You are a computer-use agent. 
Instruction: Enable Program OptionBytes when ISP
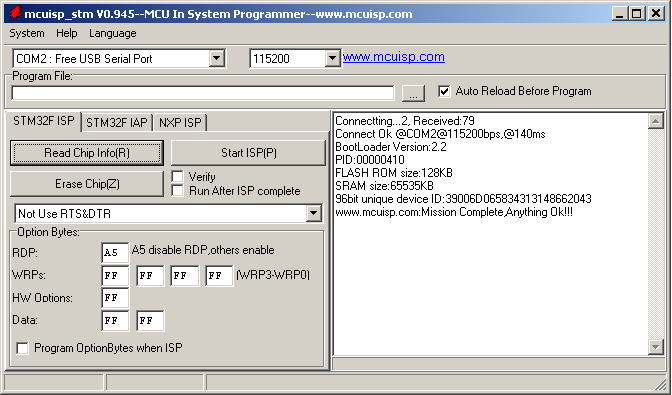point(22,348)
